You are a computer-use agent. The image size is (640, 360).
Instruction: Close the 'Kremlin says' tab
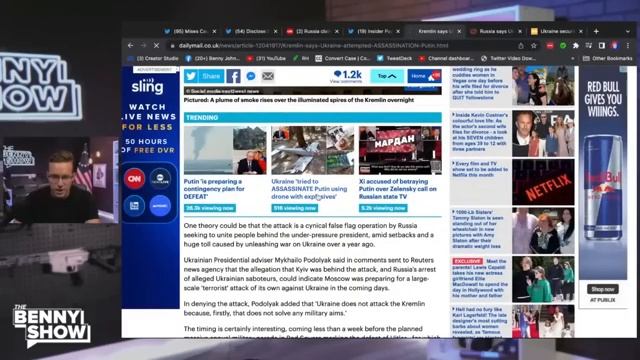click(459, 31)
